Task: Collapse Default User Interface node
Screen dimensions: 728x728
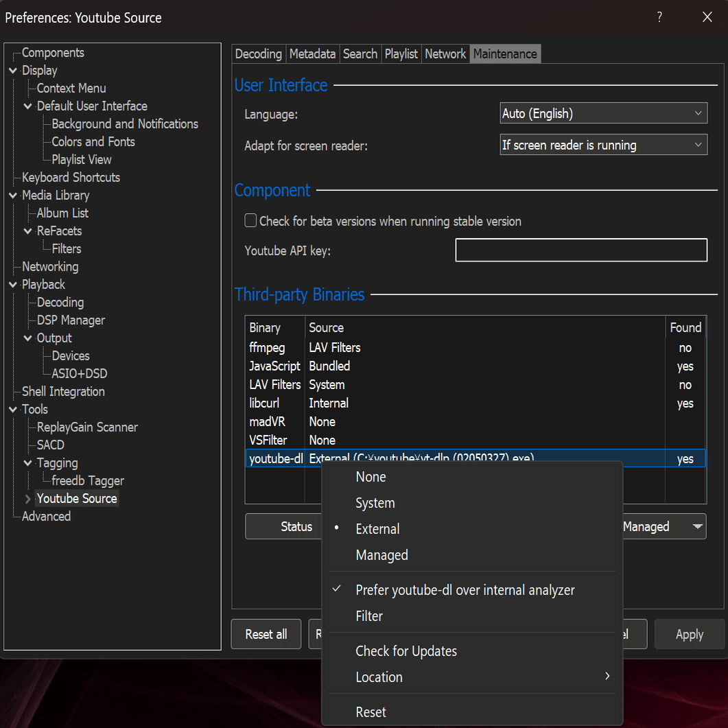Action: pyautogui.click(x=28, y=106)
